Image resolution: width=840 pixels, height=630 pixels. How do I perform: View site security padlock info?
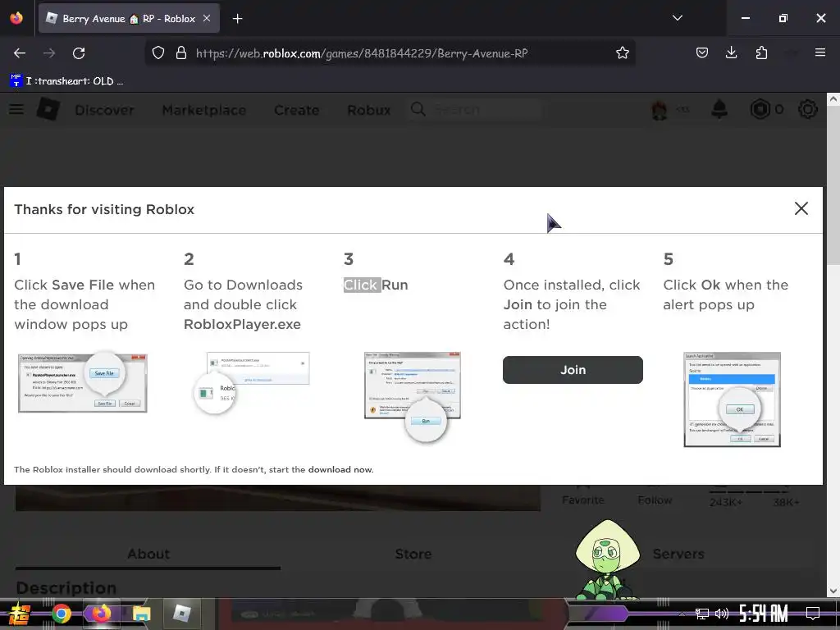(181, 53)
